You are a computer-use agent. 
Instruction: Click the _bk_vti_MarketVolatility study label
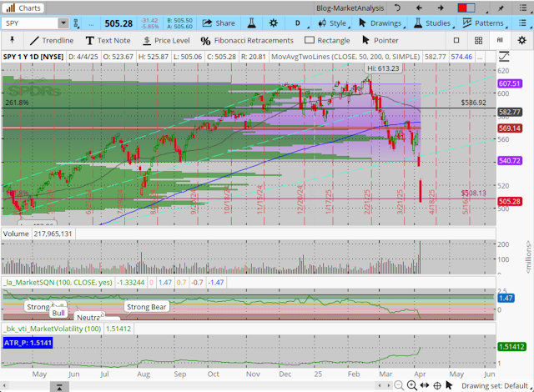click(x=52, y=329)
